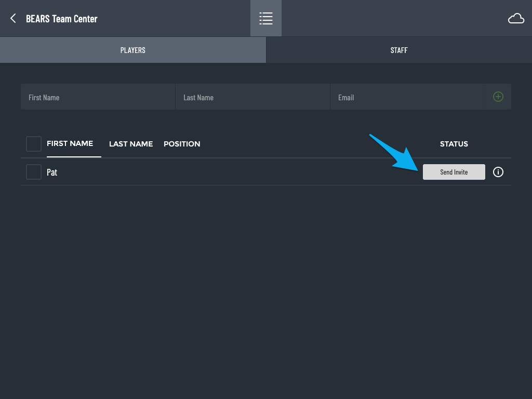The width and height of the screenshot is (532, 399).
Task: Focus the Email input field
Action: [407, 97]
